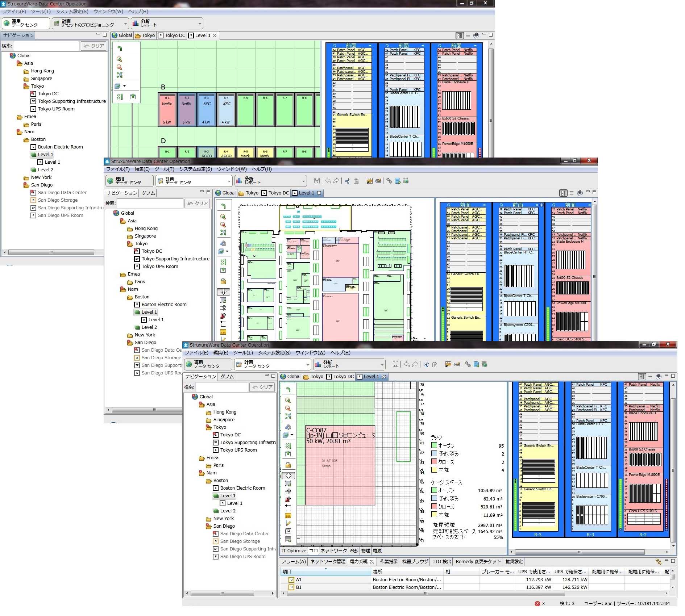This screenshot has height=616, width=685.
Task: Click link chain icon in front window toolbar
Action: 468,364
